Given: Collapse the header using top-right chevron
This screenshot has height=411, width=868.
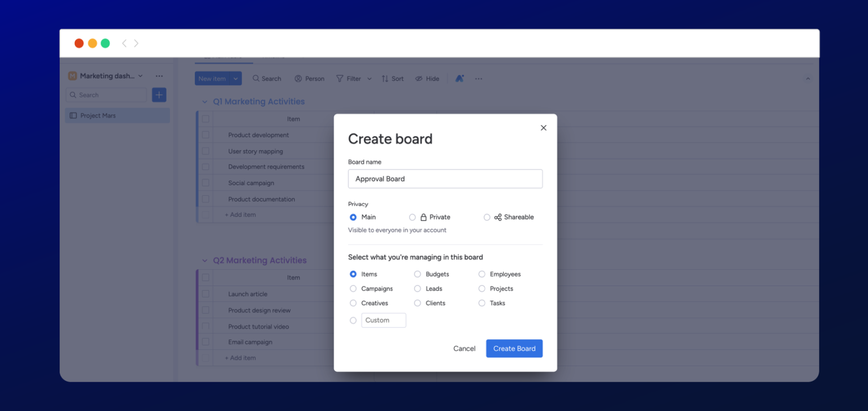Looking at the screenshot, I should point(808,79).
